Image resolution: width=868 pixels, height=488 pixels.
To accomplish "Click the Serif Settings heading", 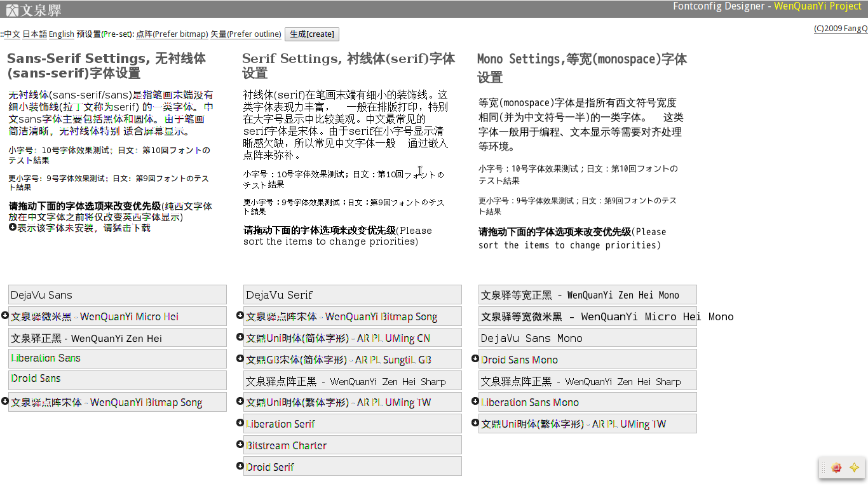I will point(349,65).
